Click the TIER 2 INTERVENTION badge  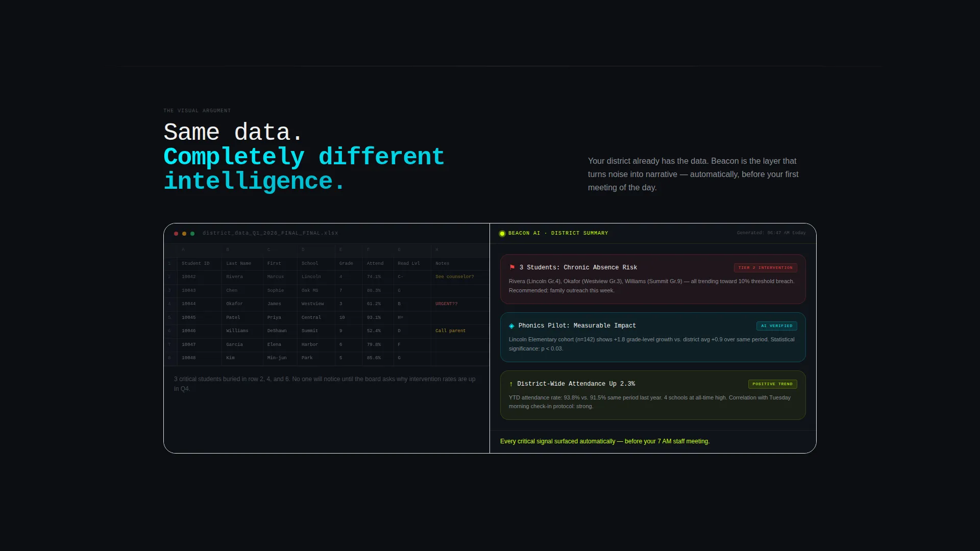(x=765, y=268)
